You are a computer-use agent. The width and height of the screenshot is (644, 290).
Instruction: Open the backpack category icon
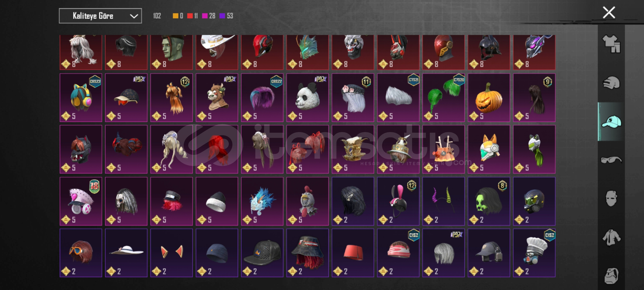point(611,276)
